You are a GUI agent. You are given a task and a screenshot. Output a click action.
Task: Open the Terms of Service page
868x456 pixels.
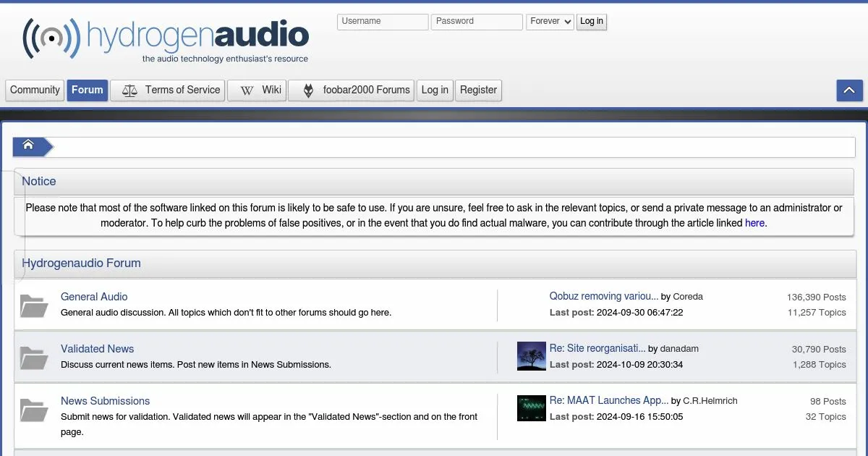tap(168, 90)
